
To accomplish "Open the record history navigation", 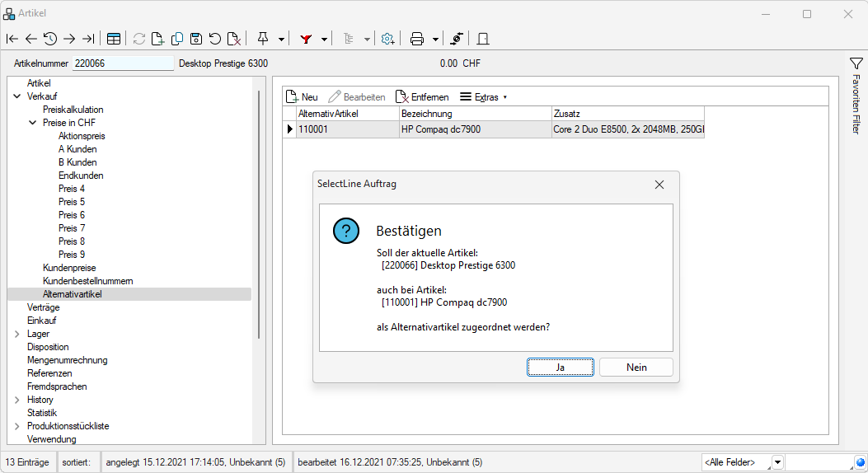I will point(49,39).
